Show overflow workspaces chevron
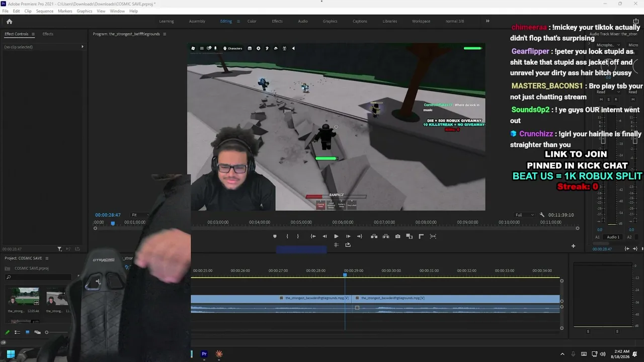The width and height of the screenshot is (644, 362). pyautogui.click(x=488, y=21)
